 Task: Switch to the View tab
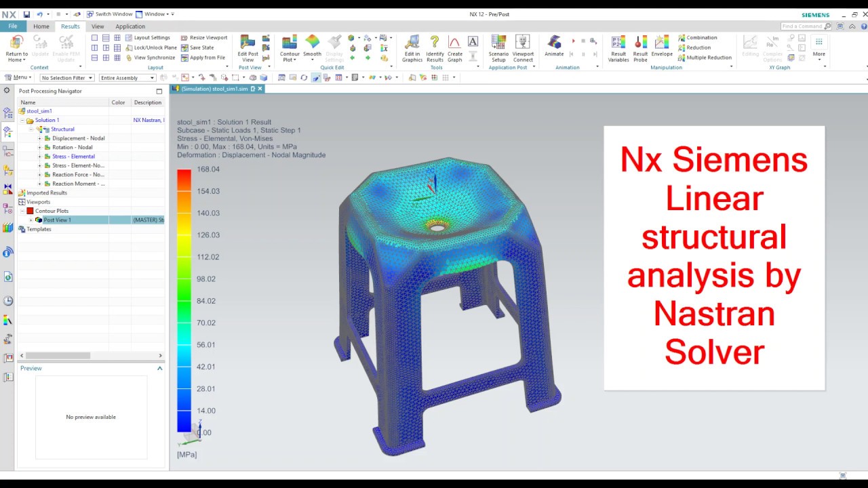click(x=98, y=26)
